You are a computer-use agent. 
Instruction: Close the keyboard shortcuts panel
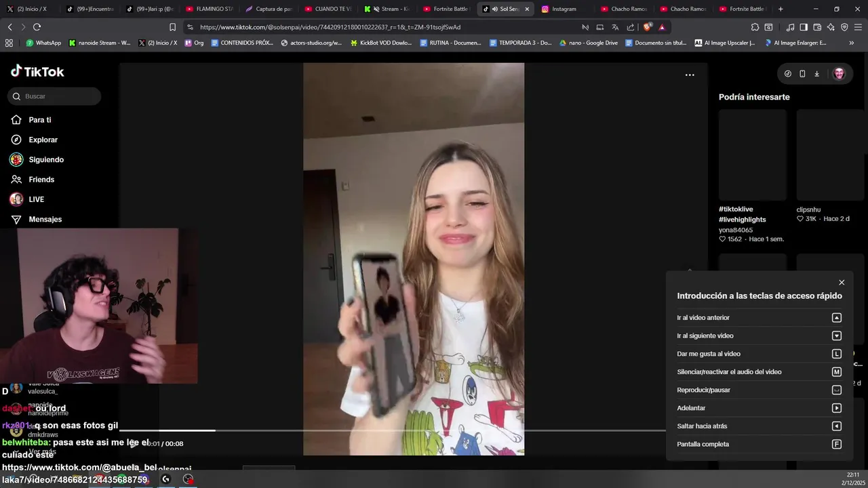click(842, 283)
